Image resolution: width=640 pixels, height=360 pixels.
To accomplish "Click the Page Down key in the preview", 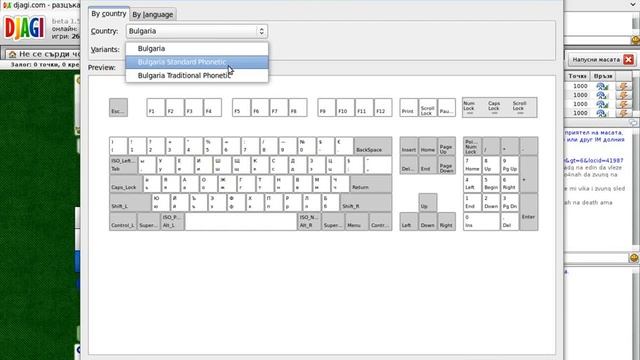I will 447,165.
